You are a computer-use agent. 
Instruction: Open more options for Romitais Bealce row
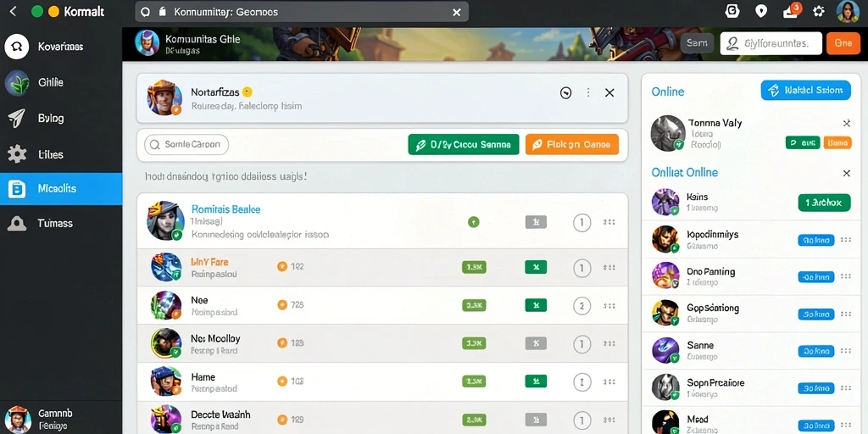tap(609, 222)
